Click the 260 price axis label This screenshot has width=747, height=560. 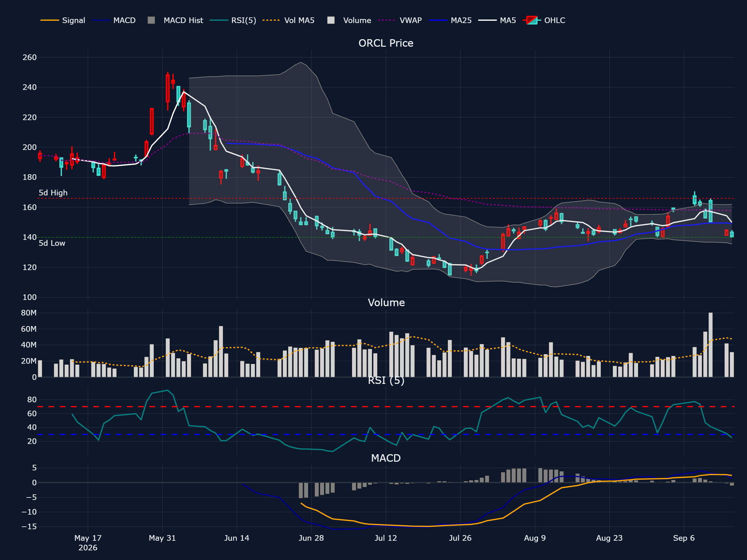tap(29, 57)
